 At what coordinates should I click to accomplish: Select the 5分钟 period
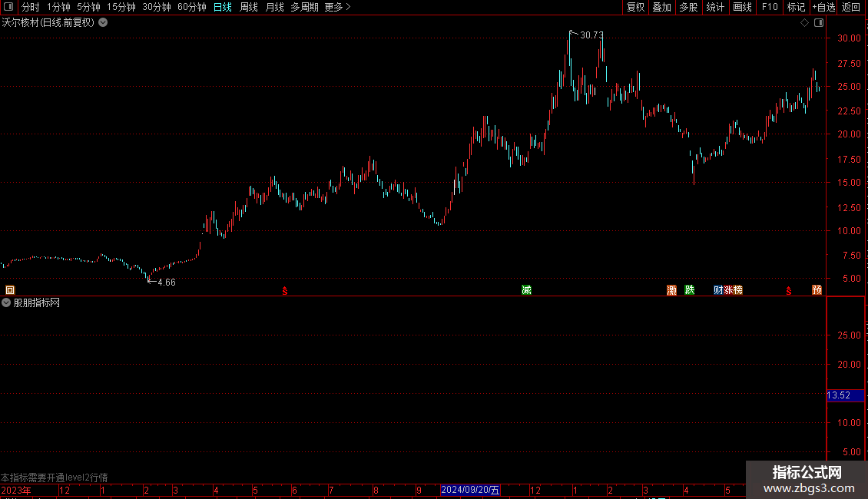(x=88, y=7)
